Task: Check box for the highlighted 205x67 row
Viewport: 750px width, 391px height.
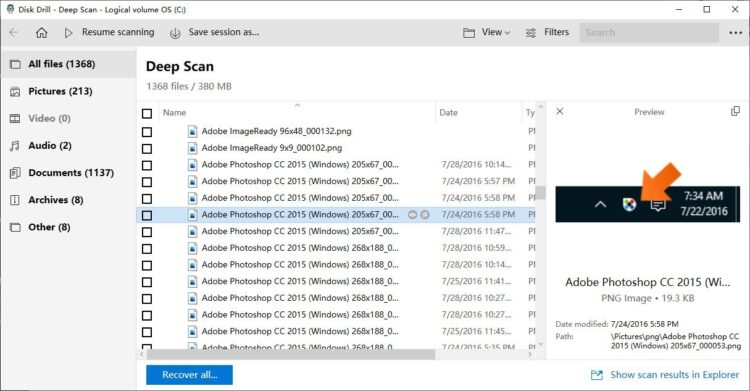Action: [x=147, y=215]
